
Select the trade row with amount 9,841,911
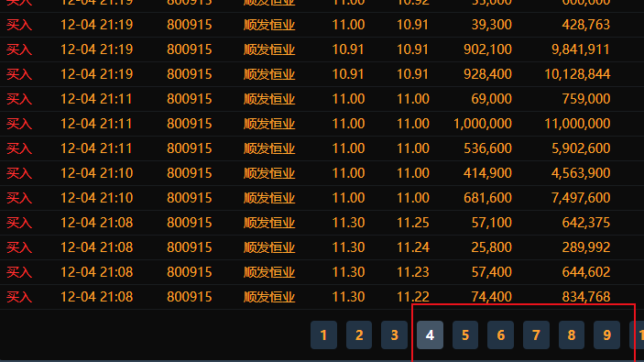point(322,49)
